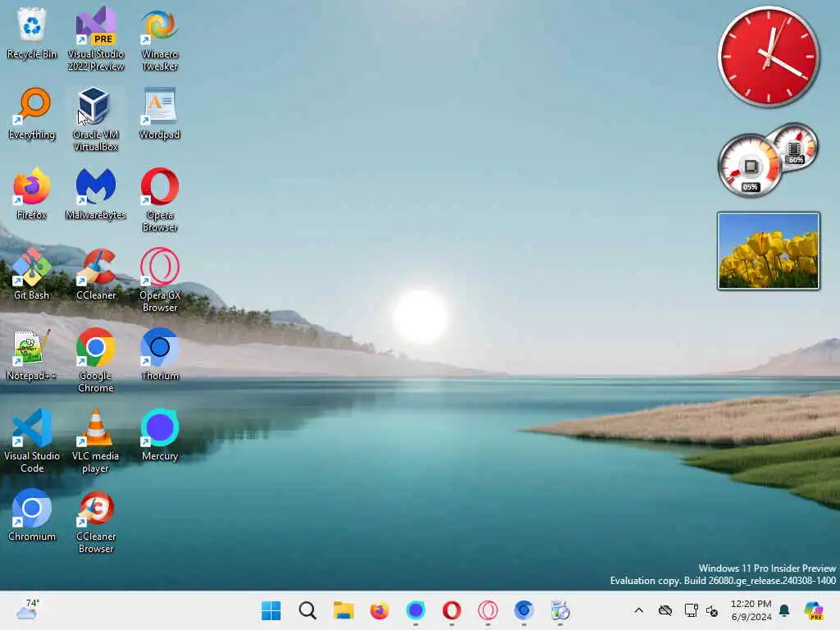The height and width of the screenshot is (630, 840).
Task: Open the last pinned taskbar app
Action: (559, 610)
